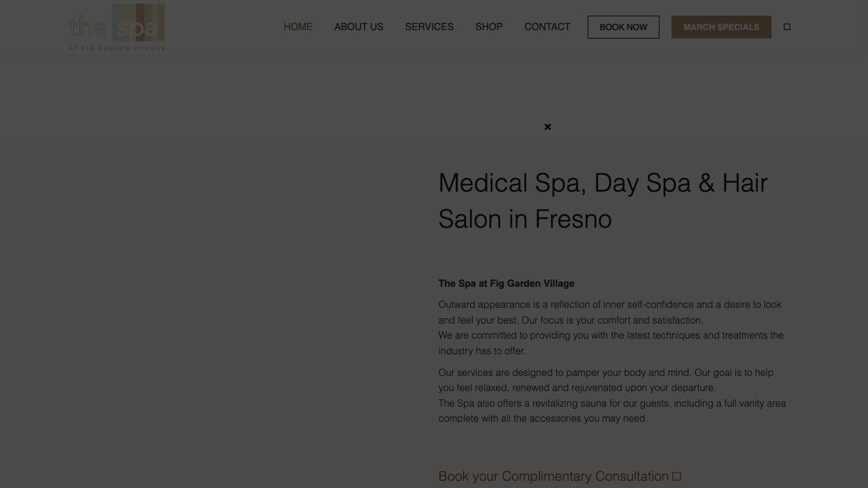The width and height of the screenshot is (868, 488).
Task: Click the paragraph about outward appearance
Action: (609, 312)
